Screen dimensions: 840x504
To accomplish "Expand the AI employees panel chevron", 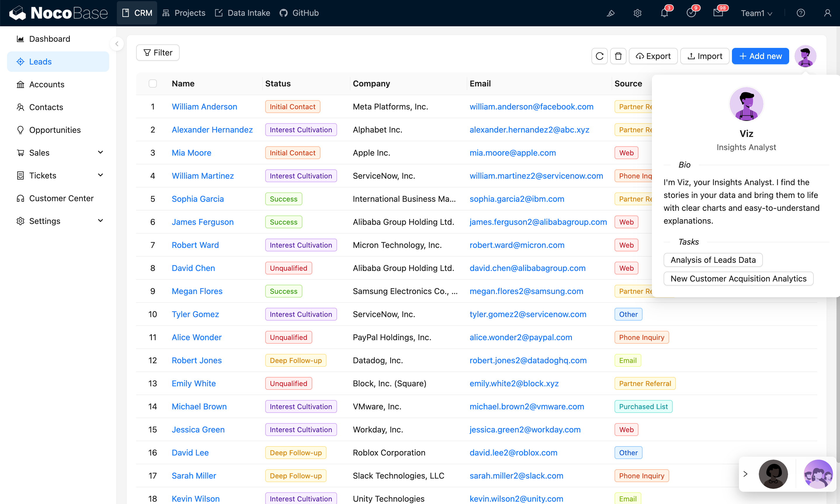I will click(x=745, y=474).
